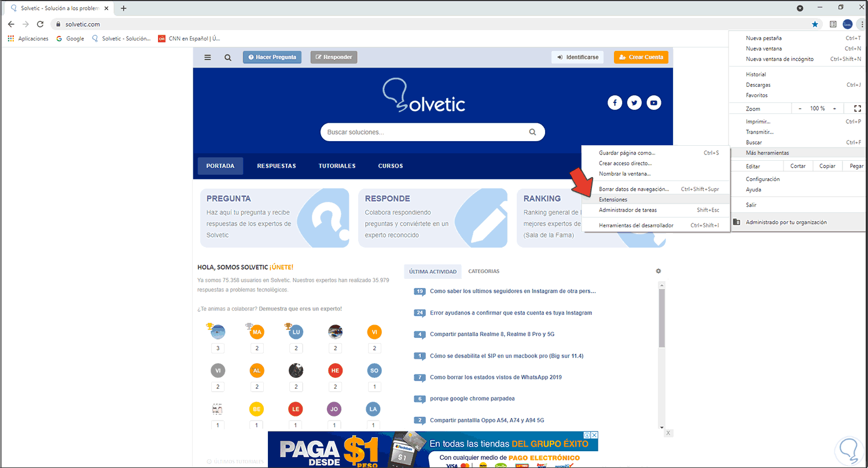Close the banner advertisement
This screenshot has height=468, width=868.
[x=594, y=435]
